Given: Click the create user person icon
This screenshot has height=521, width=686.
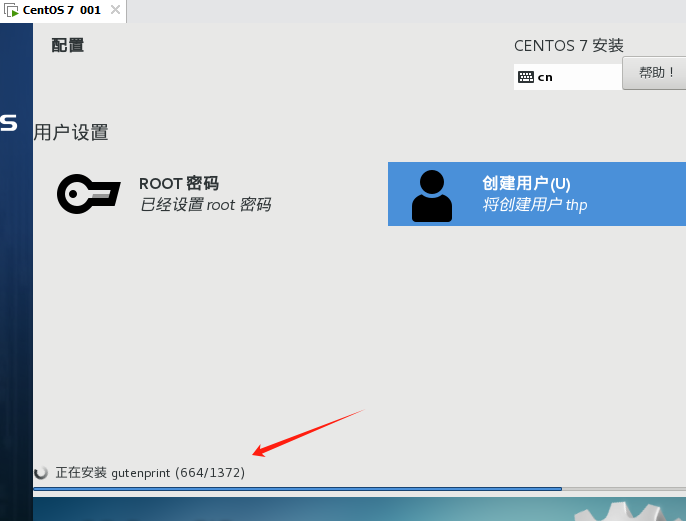Looking at the screenshot, I should pyautogui.click(x=432, y=196).
